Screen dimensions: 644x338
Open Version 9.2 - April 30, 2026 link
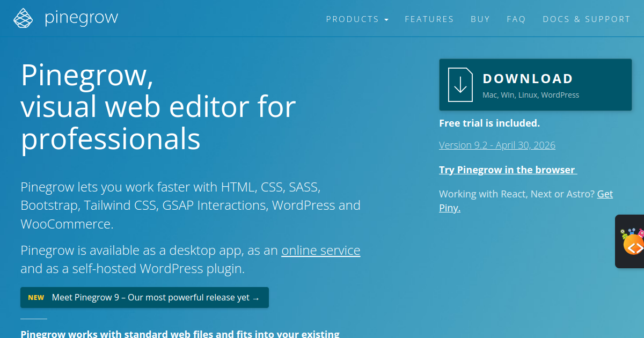coord(497,145)
